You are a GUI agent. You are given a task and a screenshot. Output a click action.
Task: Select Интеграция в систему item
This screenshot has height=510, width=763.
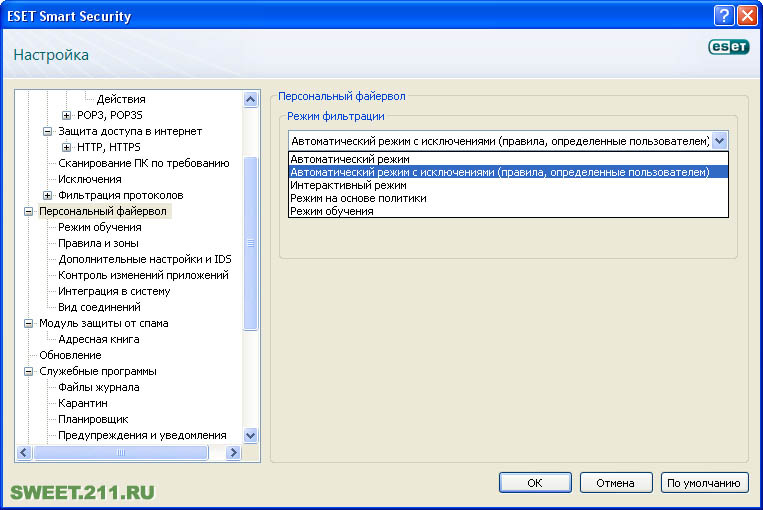(x=114, y=292)
